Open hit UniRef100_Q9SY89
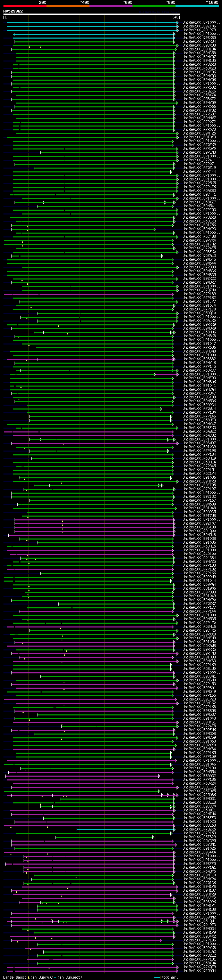 coord(199,397)
